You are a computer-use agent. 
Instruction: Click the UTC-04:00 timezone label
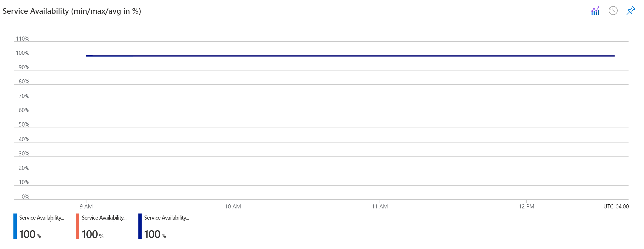pyautogui.click(x=616, y=206)
